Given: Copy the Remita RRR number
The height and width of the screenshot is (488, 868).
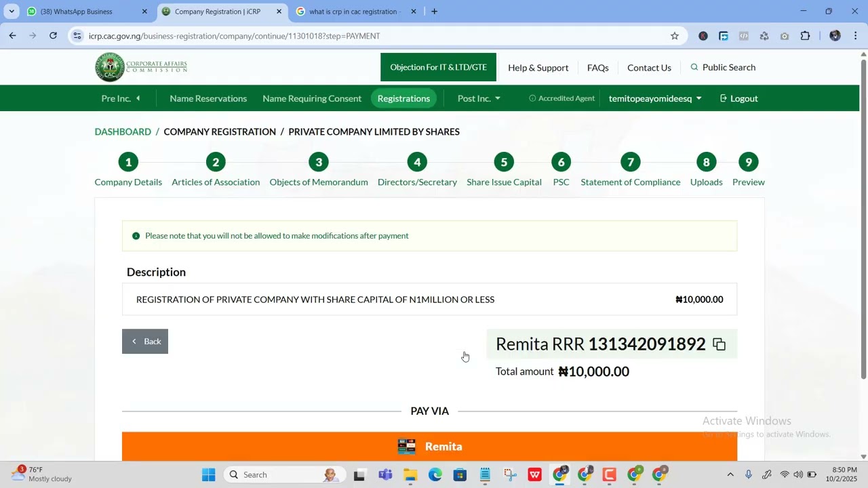Looking at the screenshot, I should [719, 344].
